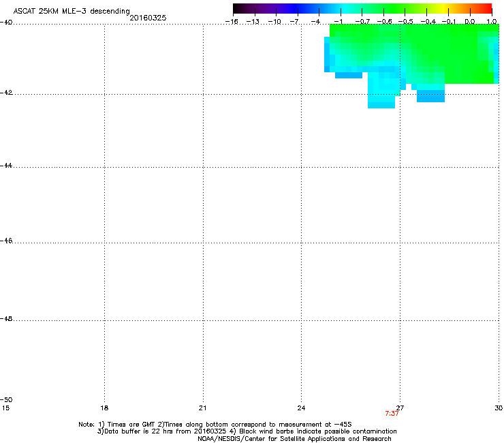504x443 pixels.
Task: Click the red 7:37 timestamp
Action: (x=392, y=414)
